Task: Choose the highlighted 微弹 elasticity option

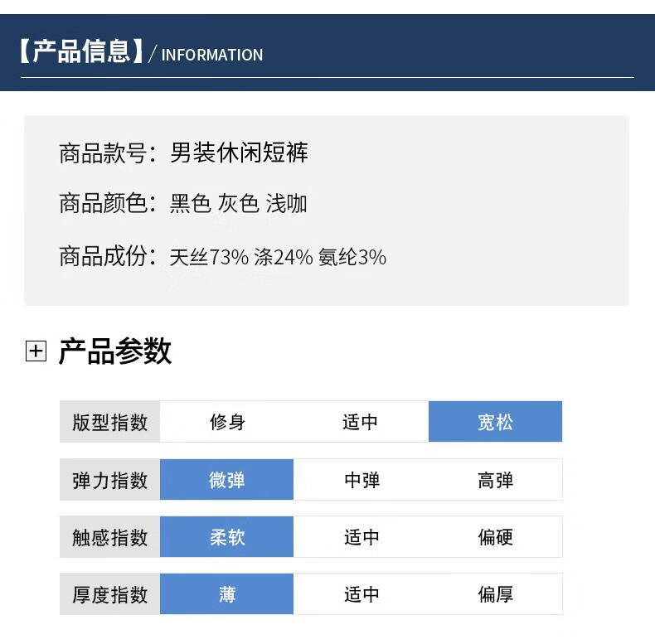Action: coord(227,479)
